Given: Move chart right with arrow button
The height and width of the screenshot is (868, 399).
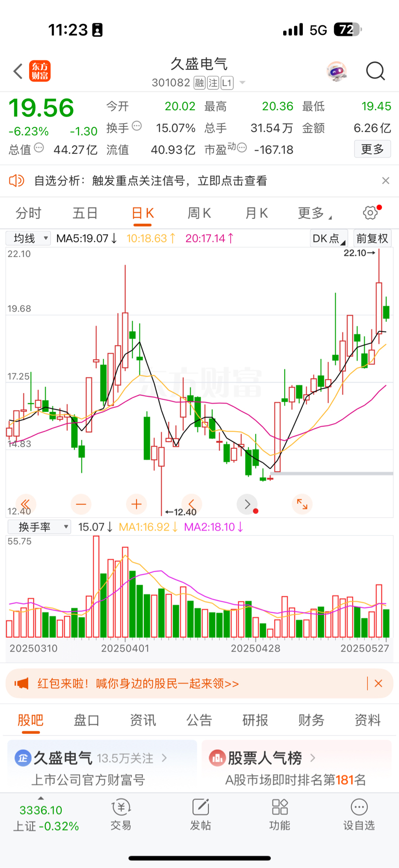Looking at the screenshot, I should tap(247, 504).
